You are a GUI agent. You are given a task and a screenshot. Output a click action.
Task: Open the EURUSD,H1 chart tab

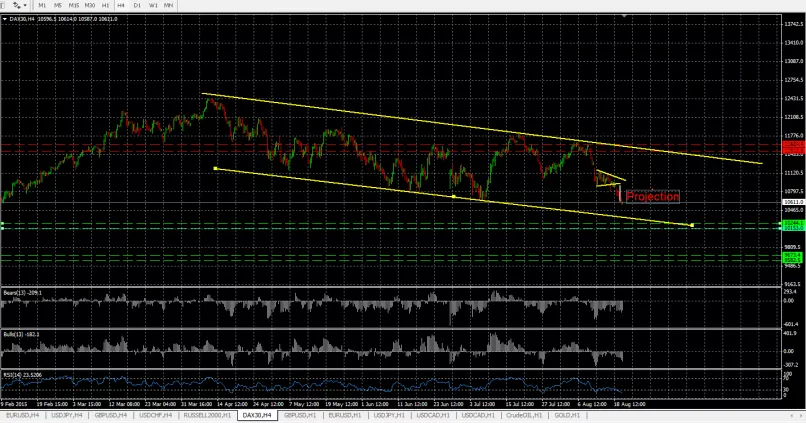pyautogui.click(x=345, y=415)
